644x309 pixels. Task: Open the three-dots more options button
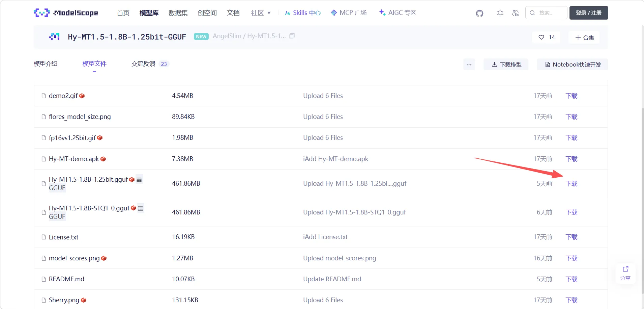[x=469, y=65]
